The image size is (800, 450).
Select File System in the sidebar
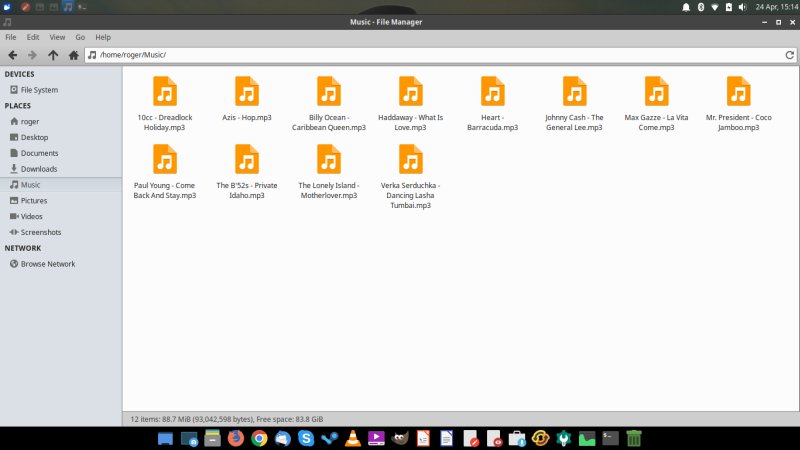(61, 90)
